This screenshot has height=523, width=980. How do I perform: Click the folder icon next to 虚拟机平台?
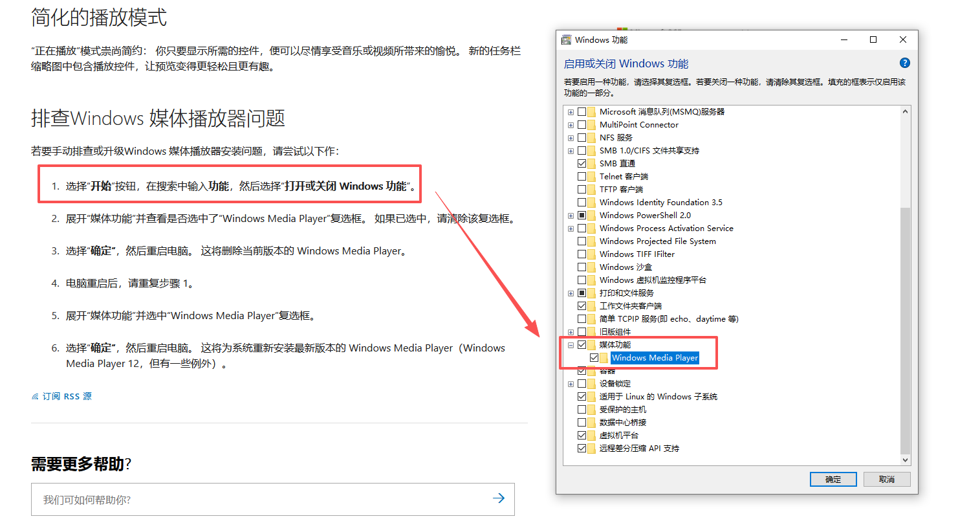pos(592,436)
